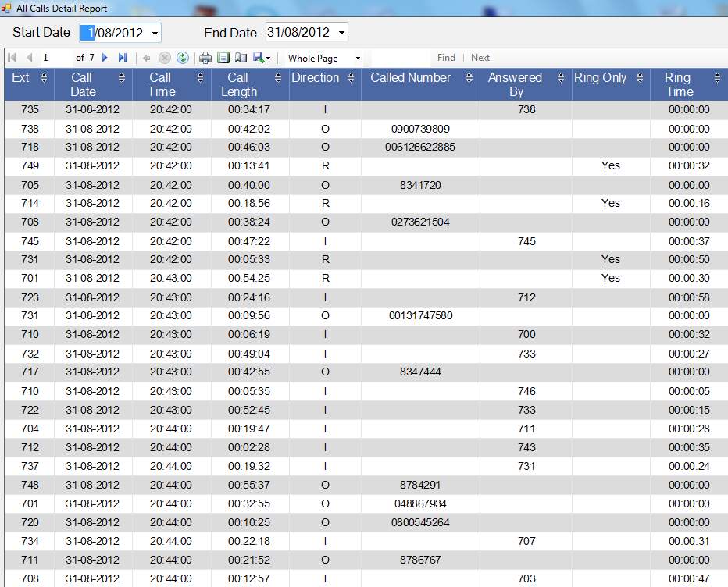Open End Date picker dropdown
Screen dimensions: 728x587
coord(341,33)
